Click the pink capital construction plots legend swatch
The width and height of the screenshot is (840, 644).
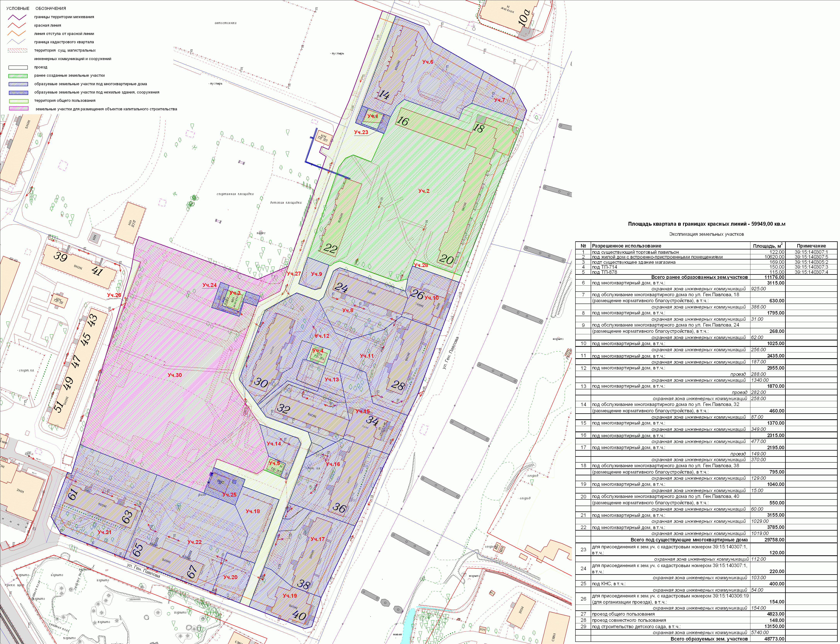click(18, 109)
